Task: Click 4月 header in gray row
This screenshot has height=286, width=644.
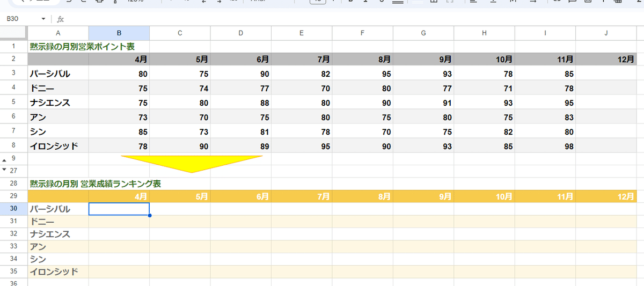Action: (119, 60)
